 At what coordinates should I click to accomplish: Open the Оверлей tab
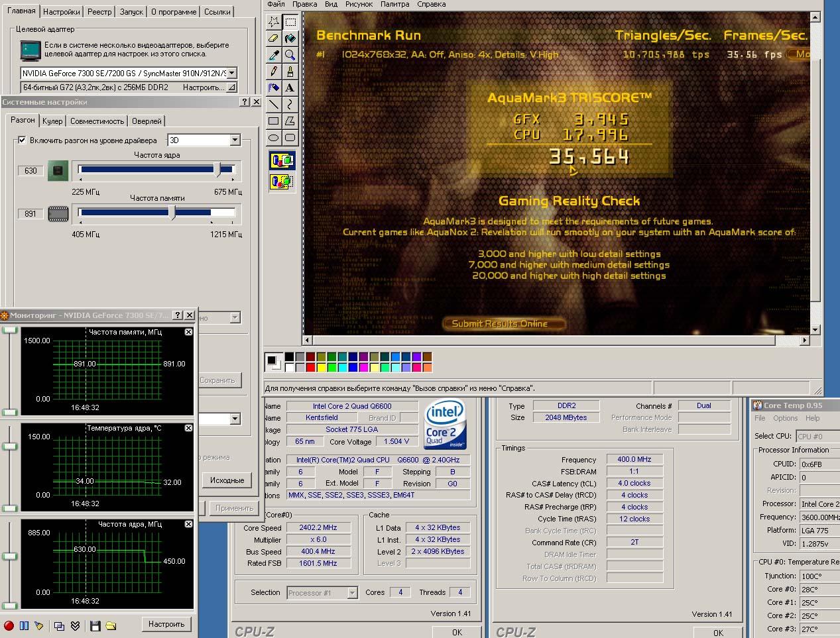(147, 121)
